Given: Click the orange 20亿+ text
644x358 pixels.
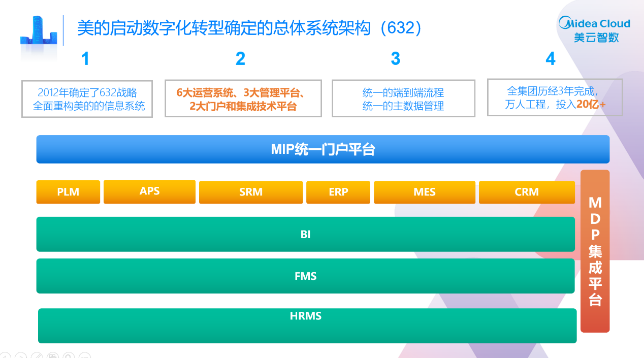Looking at the screenshot, I should click(591, 105).
